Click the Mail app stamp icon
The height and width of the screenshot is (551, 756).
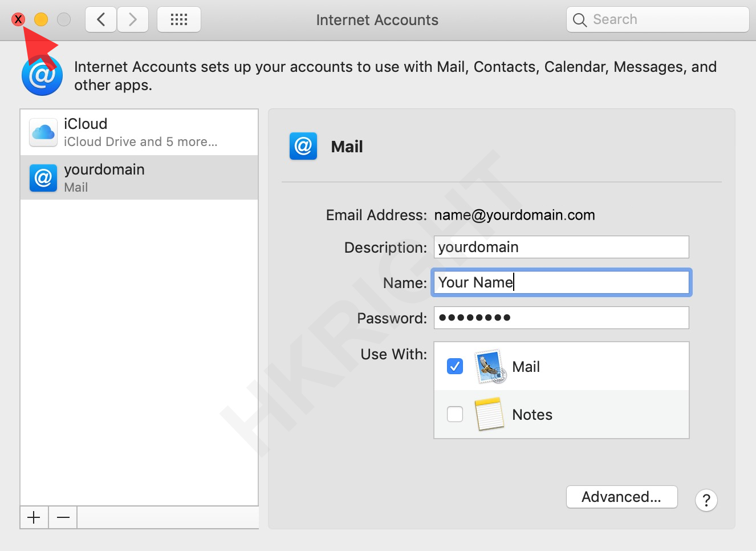coord(490,366)
